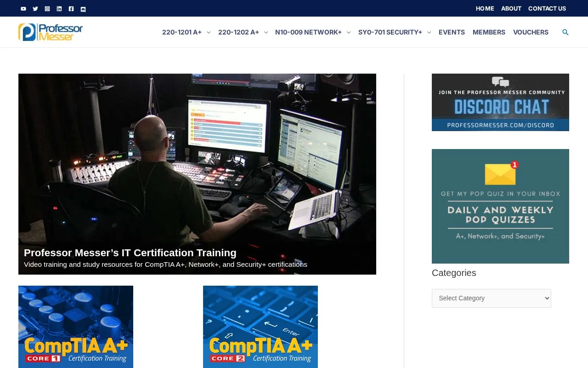Image resolution: width=588 pixels, height=368 pixels.
Task: Expand the SY0-701 Security+ submenu arrow
Action: pyautogui.click(x=429, y=32)
